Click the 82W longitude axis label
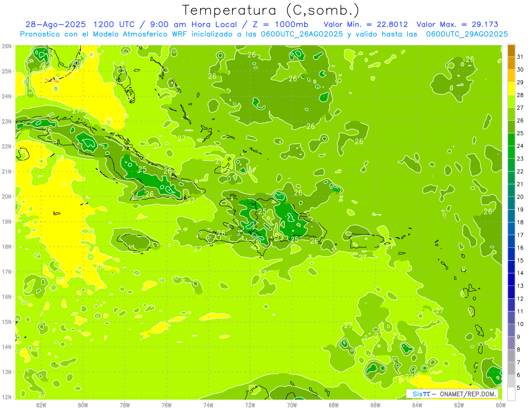The image size is (532, 411). pos(41,404)
